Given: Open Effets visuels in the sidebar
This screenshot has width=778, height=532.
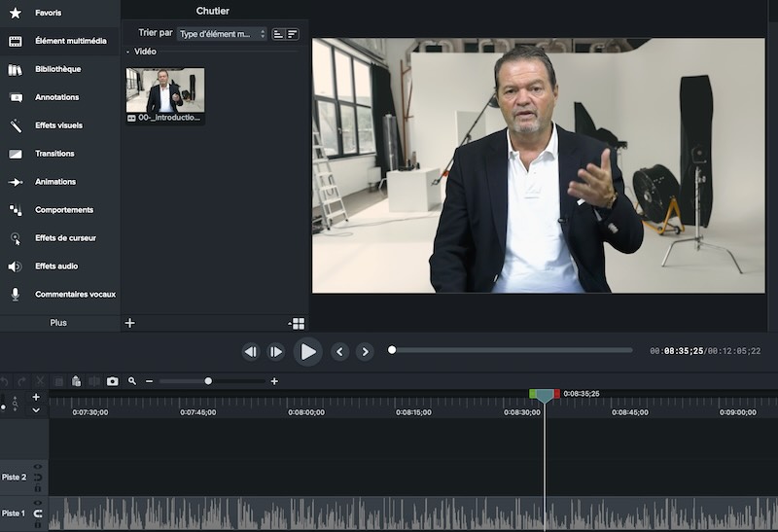Looking at the screenshot, I should coord(58,125).
